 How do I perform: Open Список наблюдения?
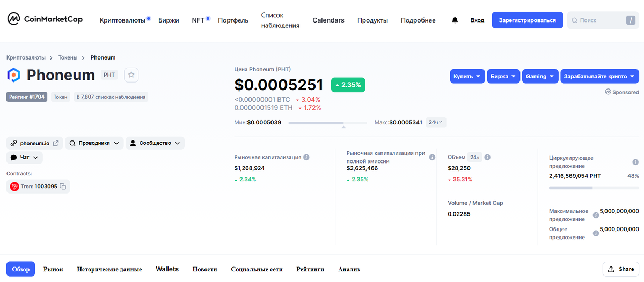pos(280,20)
